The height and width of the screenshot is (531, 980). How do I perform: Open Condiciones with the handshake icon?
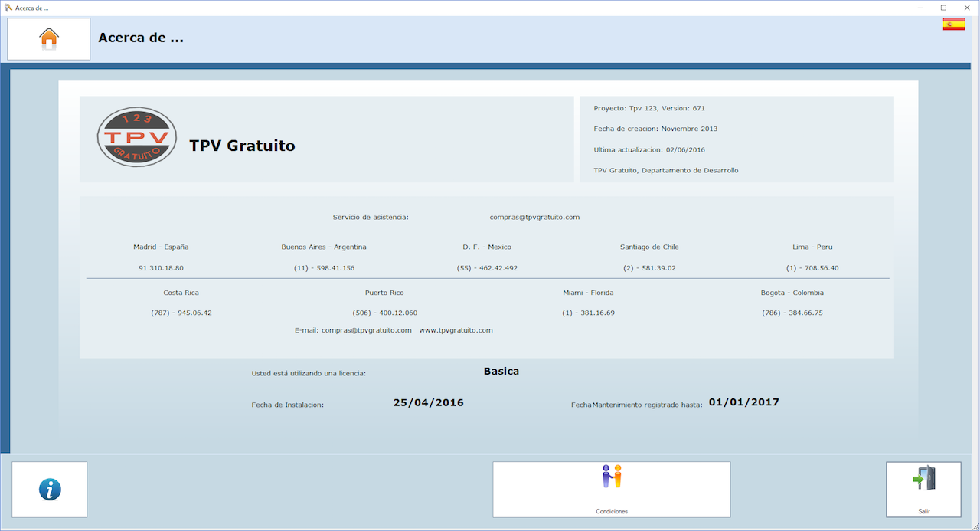coord(611,489)
